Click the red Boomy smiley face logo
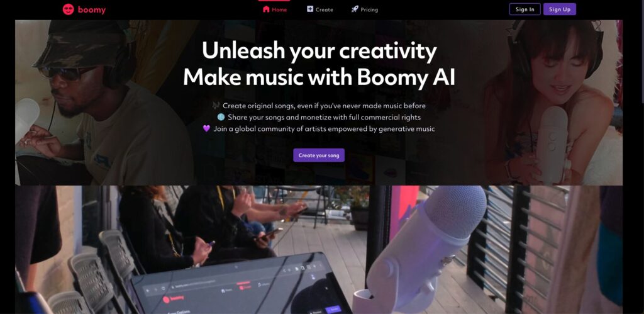 pyautogui.click(x=68, y=9)
